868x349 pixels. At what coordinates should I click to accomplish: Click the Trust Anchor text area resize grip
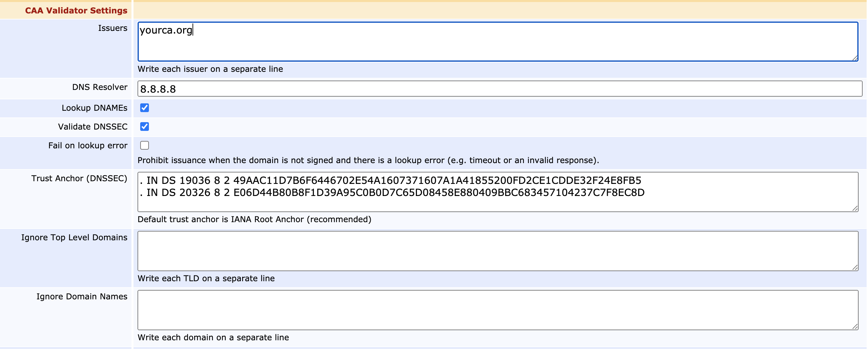pos(855,208)
